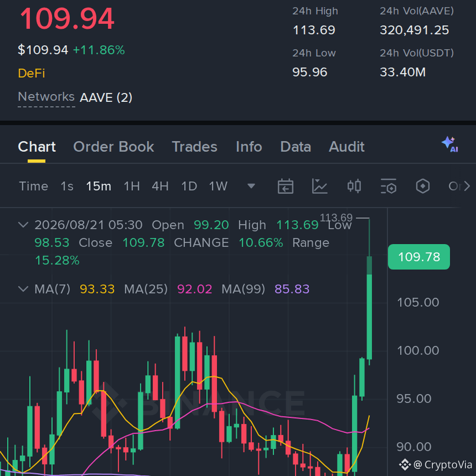Click the +11.86% change value
Screen dimensions: 476x476
pos(99,50)
